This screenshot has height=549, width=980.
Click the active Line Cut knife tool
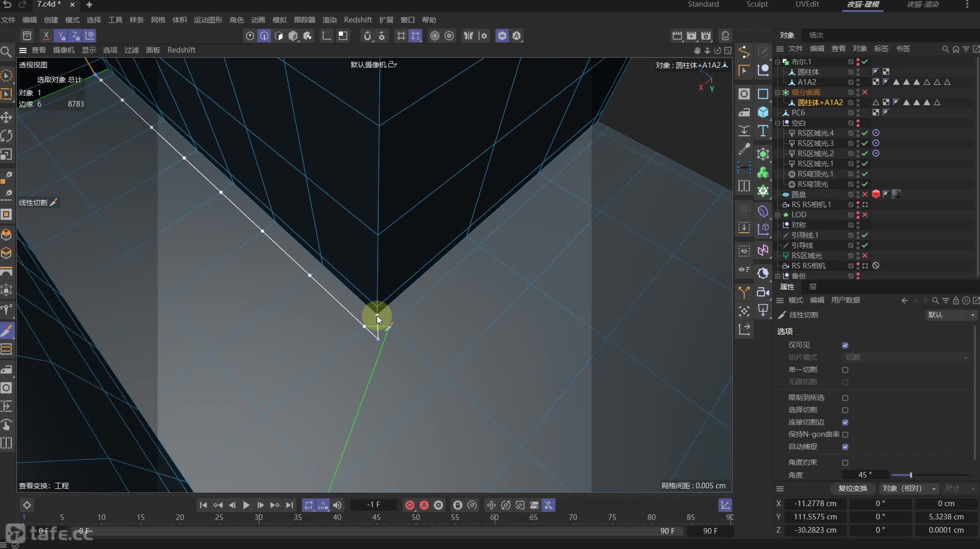6,331
